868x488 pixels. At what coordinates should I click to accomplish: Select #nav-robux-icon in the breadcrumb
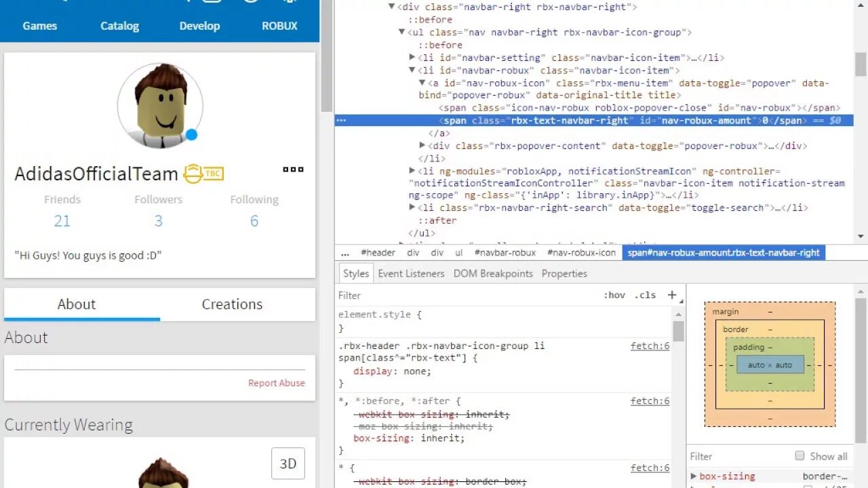click(582, 253)
